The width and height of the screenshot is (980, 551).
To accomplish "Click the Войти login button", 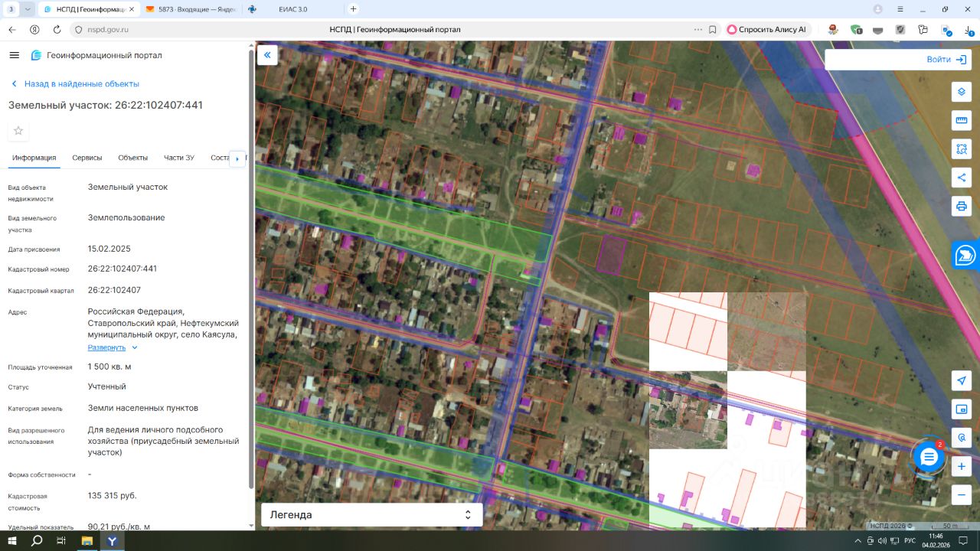I will click(x=947, y=60).
